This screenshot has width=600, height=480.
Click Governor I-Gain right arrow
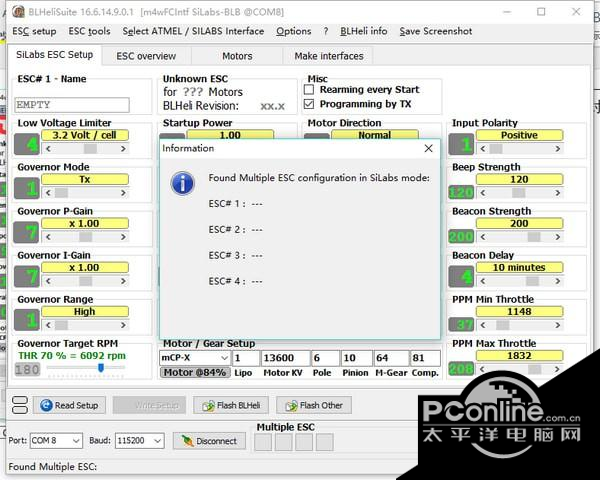tap(123, 281)
